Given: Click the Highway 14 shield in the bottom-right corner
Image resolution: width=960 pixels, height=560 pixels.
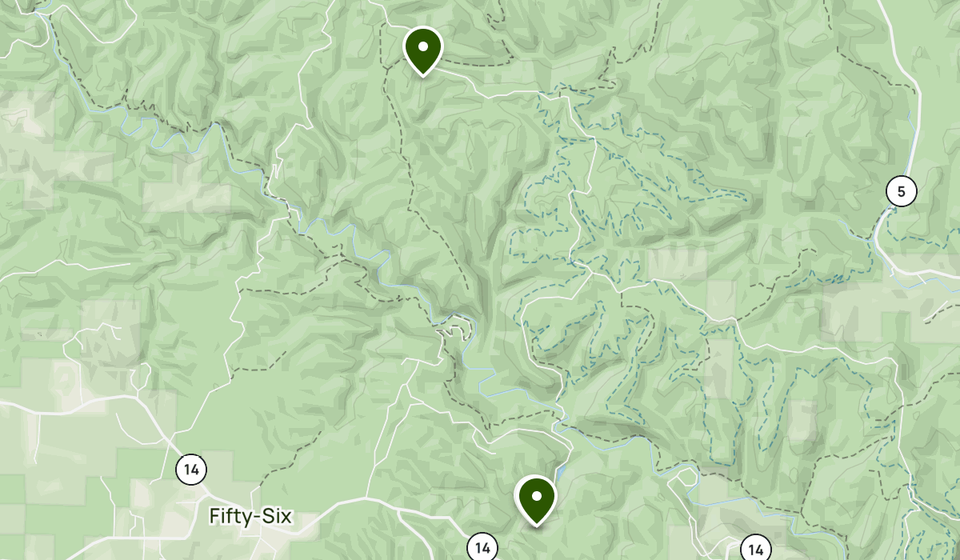Looking at the screenshot, I should pos(754,549).
